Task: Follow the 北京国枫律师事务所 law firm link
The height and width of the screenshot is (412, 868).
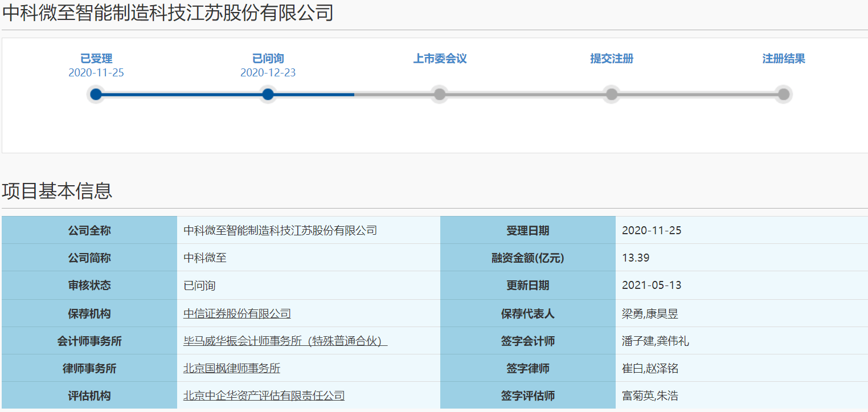Action: (x=232, y=369)
